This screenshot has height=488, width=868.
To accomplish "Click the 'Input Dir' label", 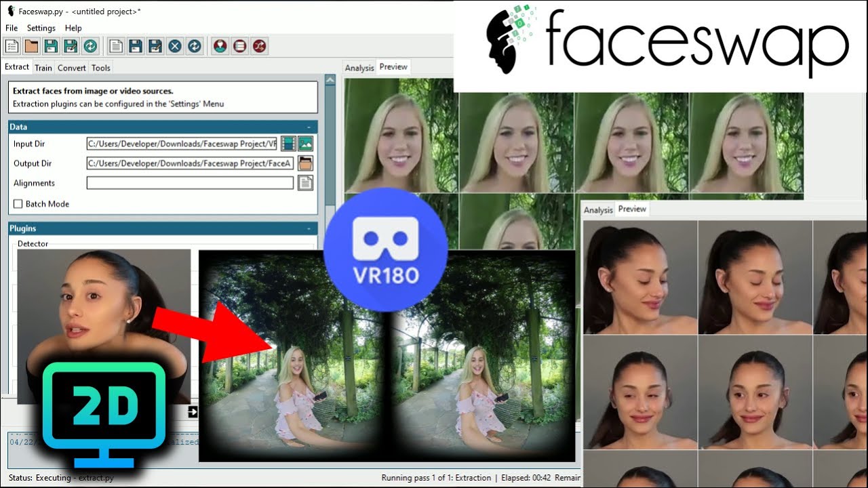I will pyautogui.click(x=29, y=144).
